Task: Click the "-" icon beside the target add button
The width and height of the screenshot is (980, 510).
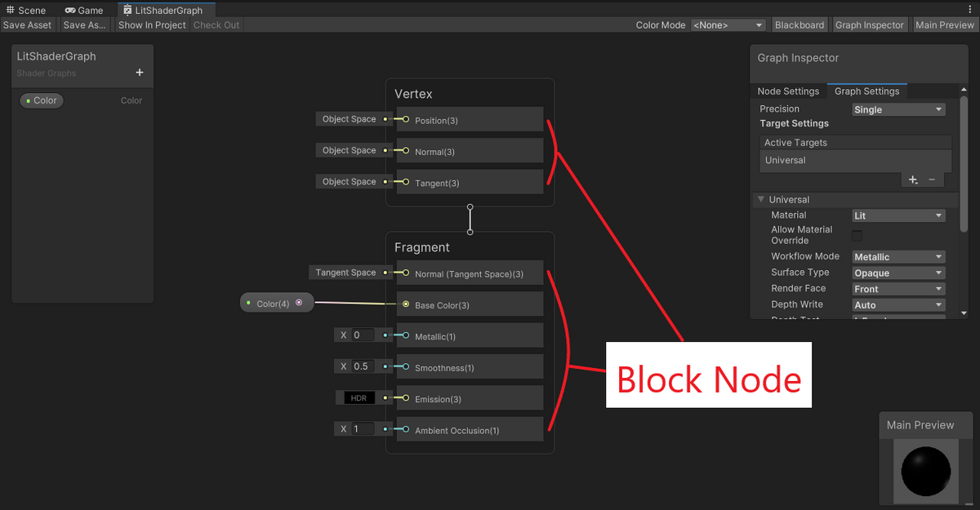Action: [932, 179]
